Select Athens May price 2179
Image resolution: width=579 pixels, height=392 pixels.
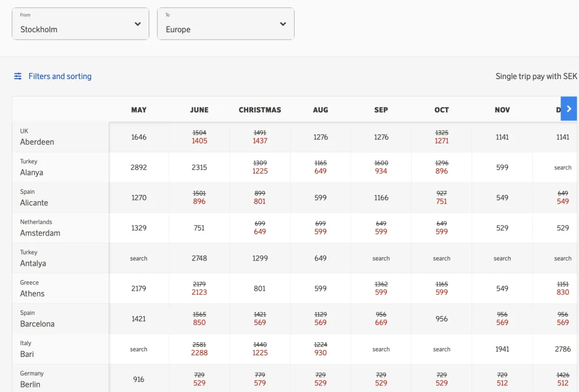(139, 289)
